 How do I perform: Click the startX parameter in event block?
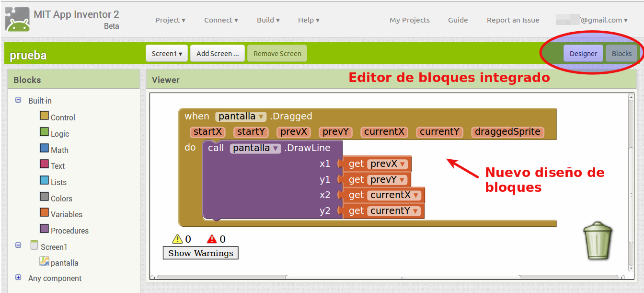pyautogui.click(x=207, y=132)
